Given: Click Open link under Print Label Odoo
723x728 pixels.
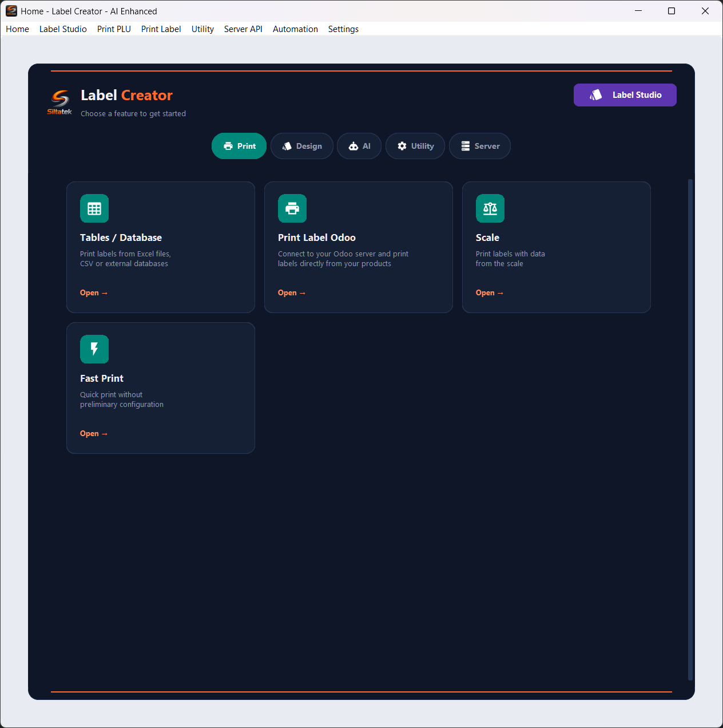Looking at the screenshot, I should 292,293.
